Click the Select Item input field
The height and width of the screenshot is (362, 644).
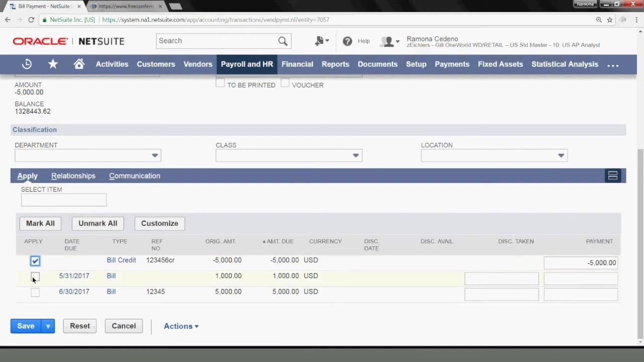pyautogui.click(x=64, y=200)
